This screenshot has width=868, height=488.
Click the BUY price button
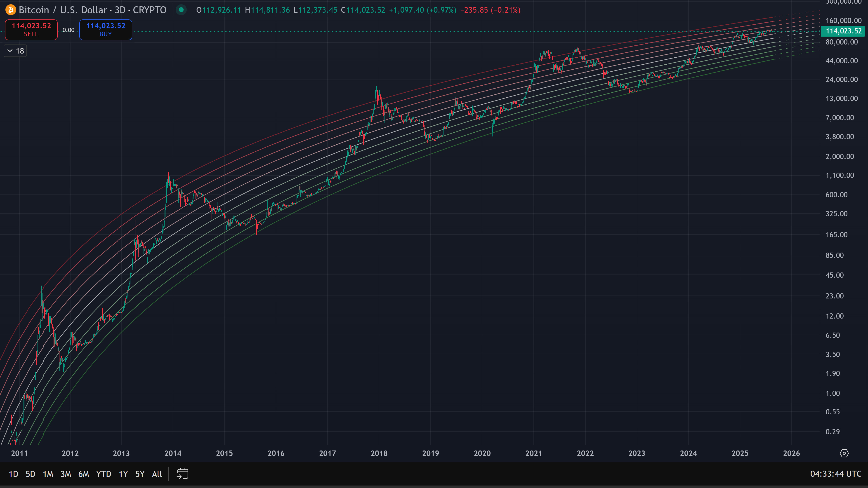pos(106,30)
